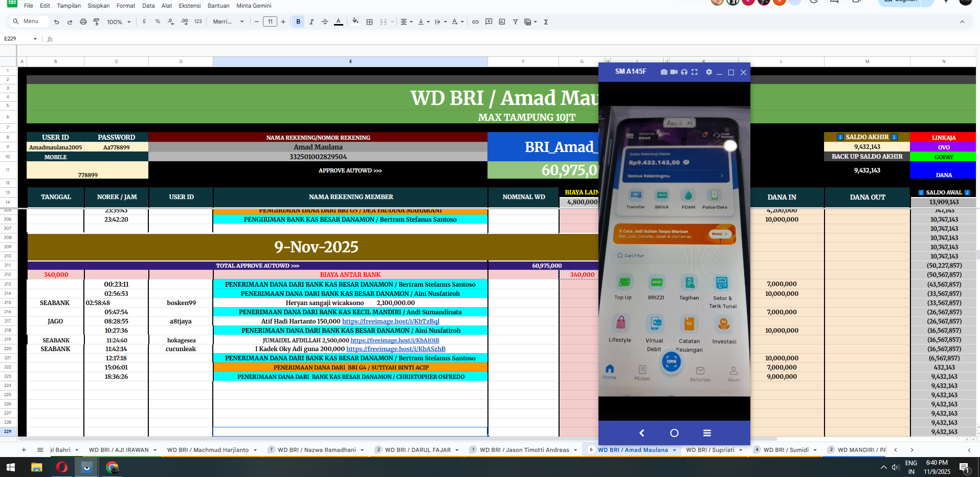Tap the Android recent apps button
This screenshot has width=980, height=477.
707,433
